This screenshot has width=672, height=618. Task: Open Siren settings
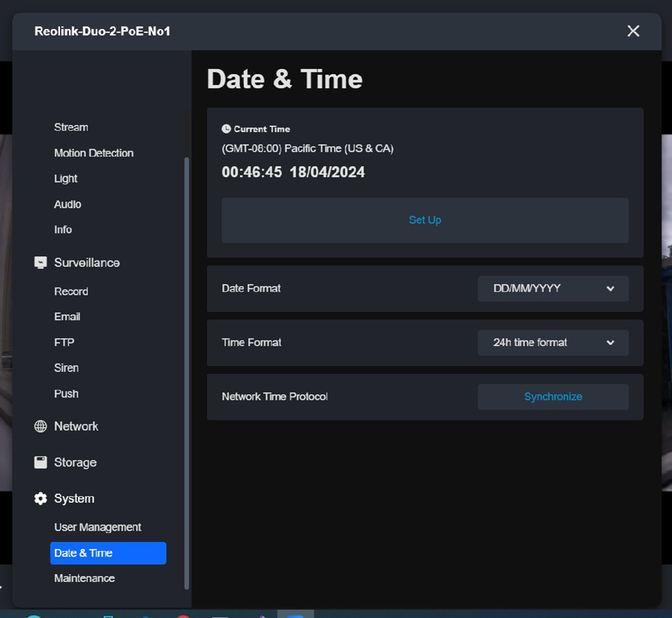pyautogui.click(x=66, y=368)
